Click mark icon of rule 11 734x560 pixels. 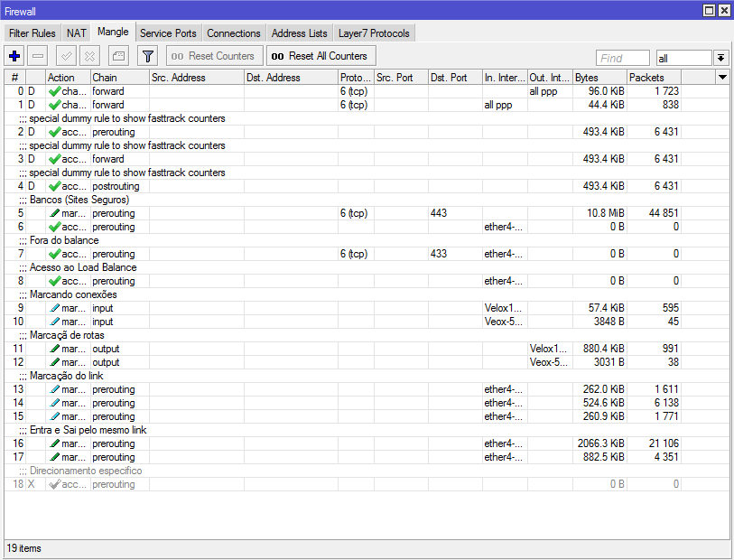click(x=54, y=349)
